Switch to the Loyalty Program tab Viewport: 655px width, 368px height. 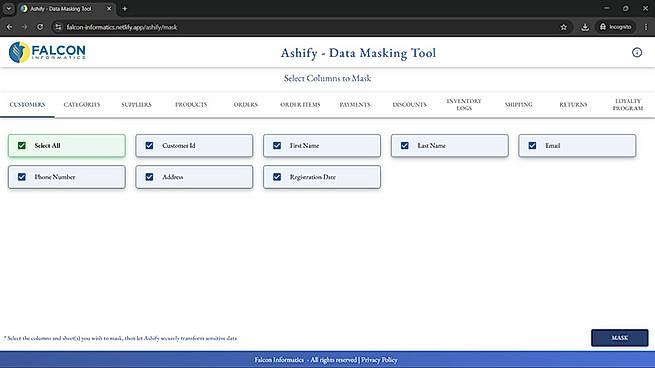tap(627, 104)
